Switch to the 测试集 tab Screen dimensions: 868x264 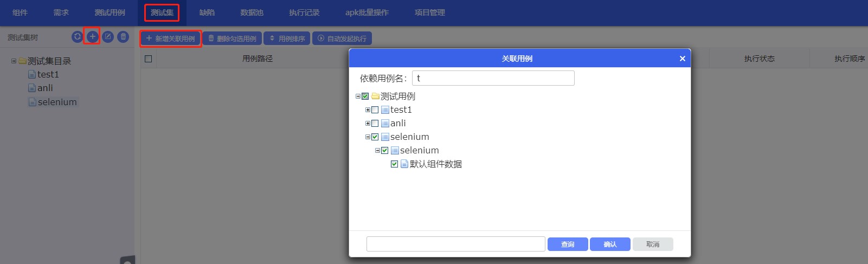point(162,12)
